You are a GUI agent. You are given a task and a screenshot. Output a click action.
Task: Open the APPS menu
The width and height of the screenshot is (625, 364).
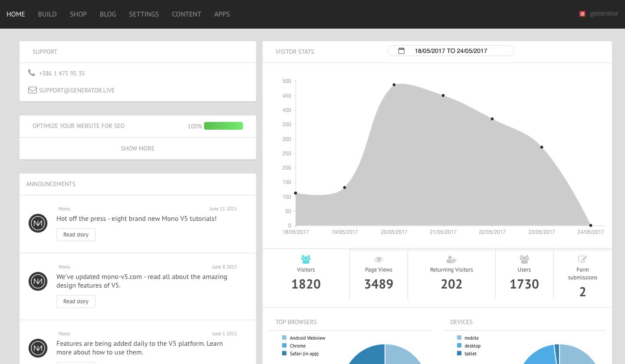[x=222, y=14]
